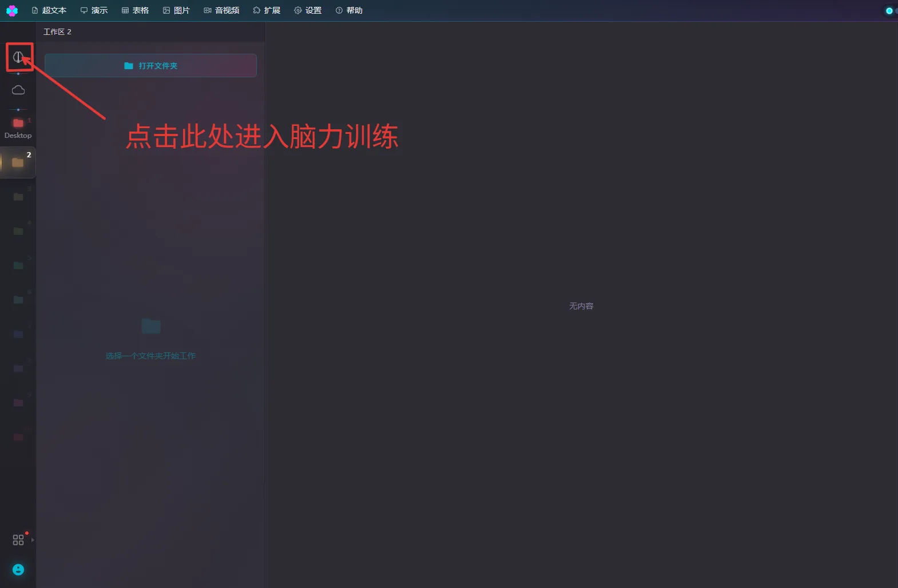Click the dim folder placeholder in panel
Screen dimensions: 898x588
click(151, 326)
